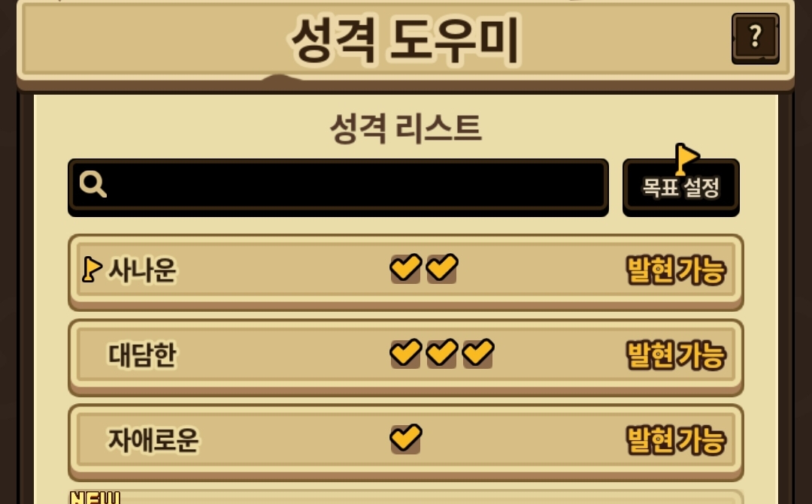
Task: Click the checkmark in 자애로운 row
Action: (405, 439)
